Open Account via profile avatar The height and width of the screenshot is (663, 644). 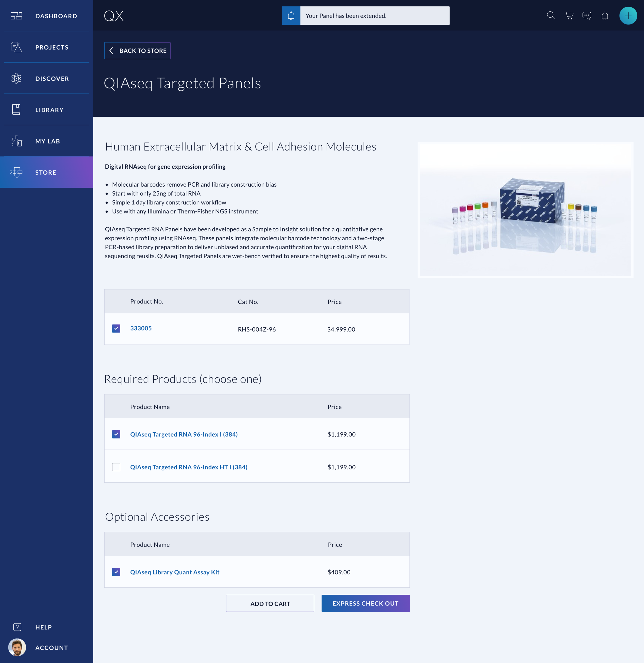pyautogui.click(x=17, y=648)
